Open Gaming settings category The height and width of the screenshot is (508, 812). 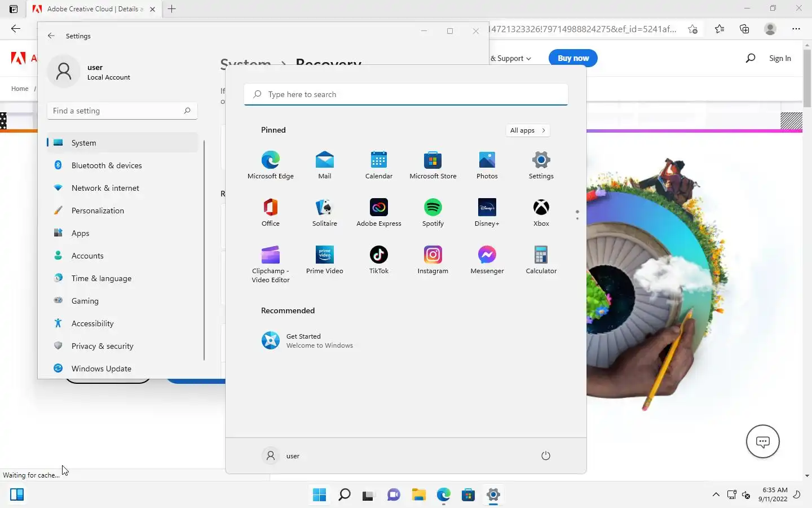click(122, 301)
